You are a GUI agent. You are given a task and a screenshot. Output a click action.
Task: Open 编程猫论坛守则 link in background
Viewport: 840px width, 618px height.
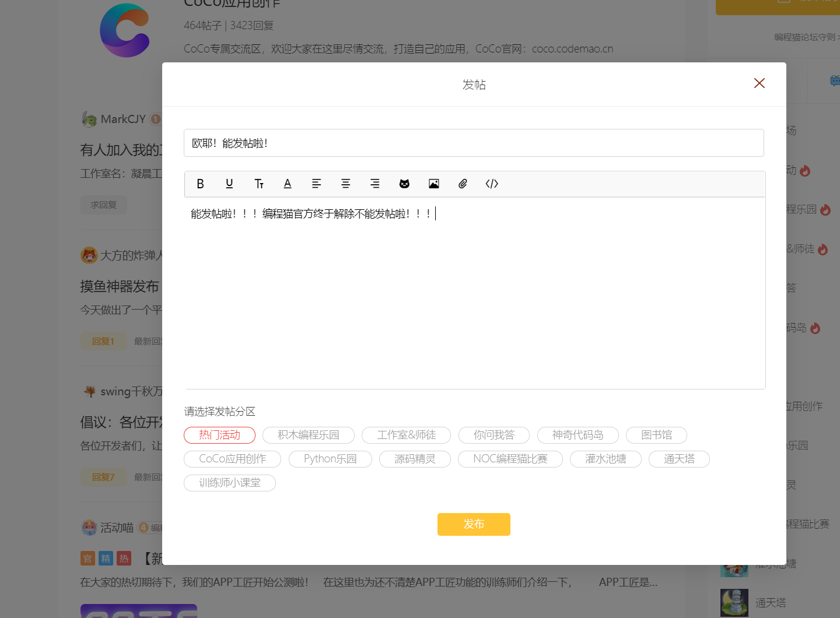click(x=805, y=37)
